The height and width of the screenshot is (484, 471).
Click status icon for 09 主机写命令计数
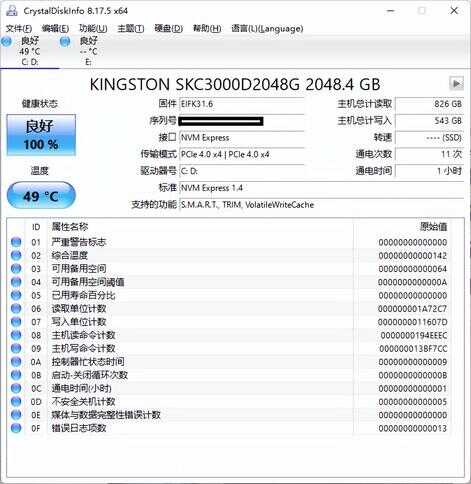[x=16, y=348]
